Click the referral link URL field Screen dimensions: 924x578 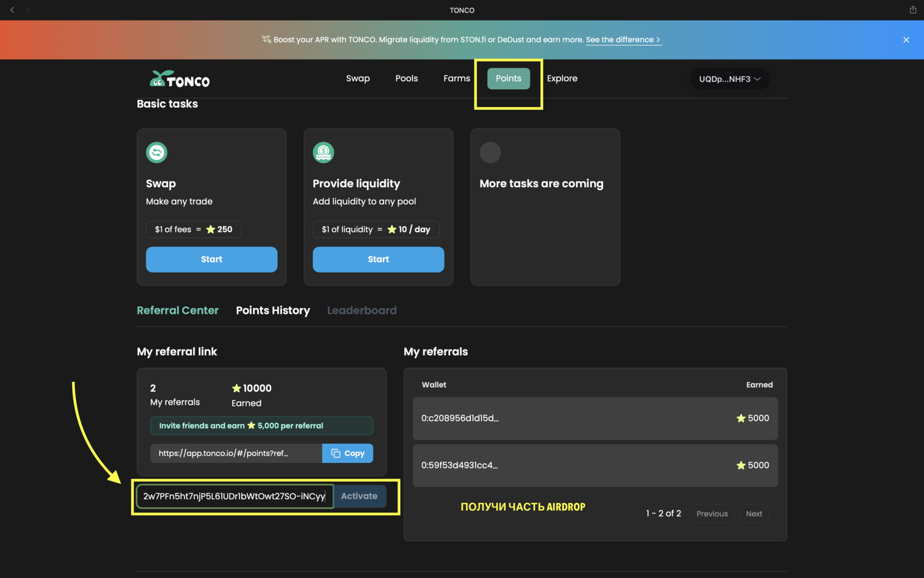[x=236, y=453]
